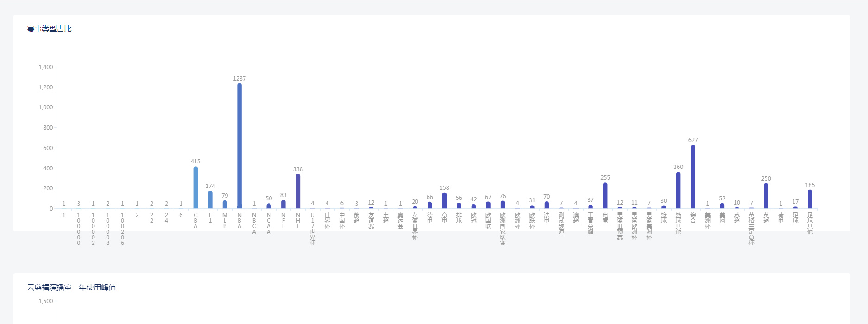Image resolution: width=868 pixels, height=324 pixels.
Task: Click the NBA bar valued 1237
Action: (x=239, y=146)
